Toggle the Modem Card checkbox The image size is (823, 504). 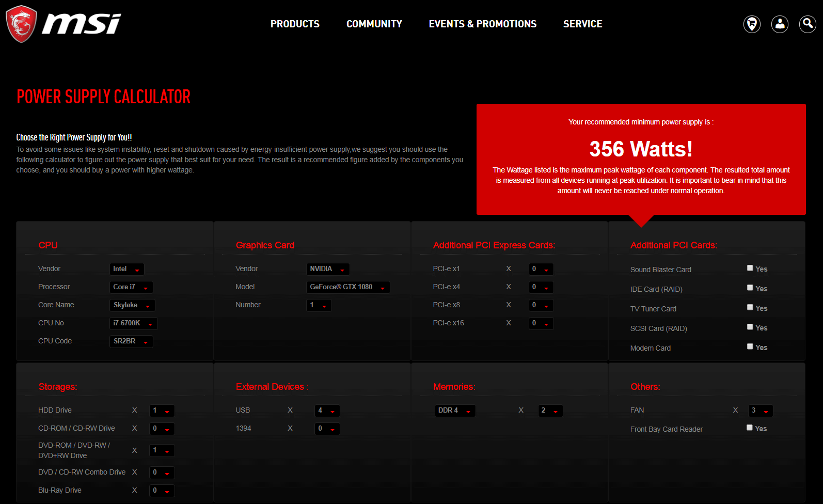[x=750, y=346]
